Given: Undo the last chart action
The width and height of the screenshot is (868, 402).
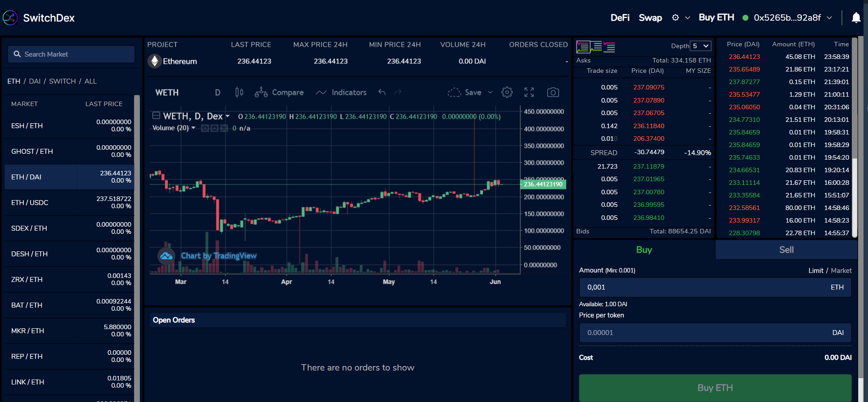Looking at the screenshot, I should click(x=382, y=92).
